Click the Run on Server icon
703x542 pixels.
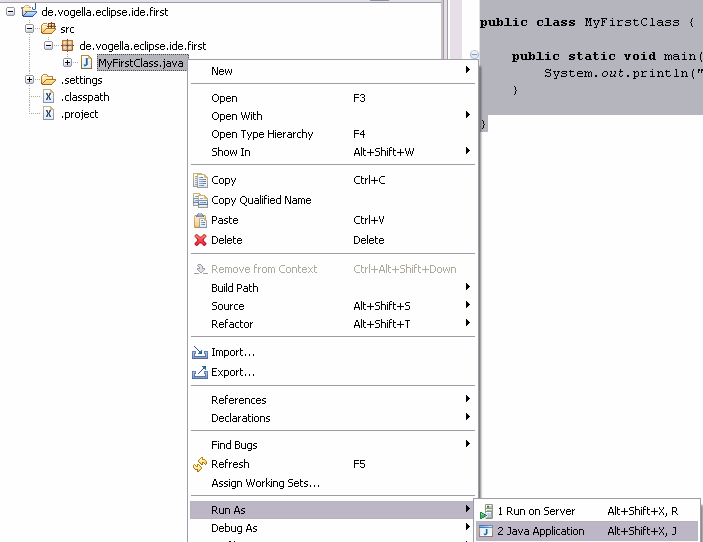click(x=487, y=511)
